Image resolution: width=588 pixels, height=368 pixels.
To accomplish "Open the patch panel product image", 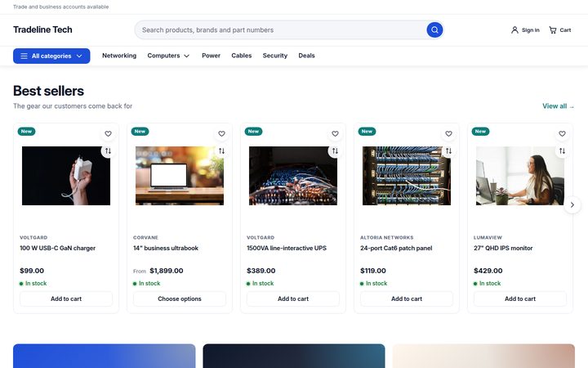I will [x=407, y=176].
